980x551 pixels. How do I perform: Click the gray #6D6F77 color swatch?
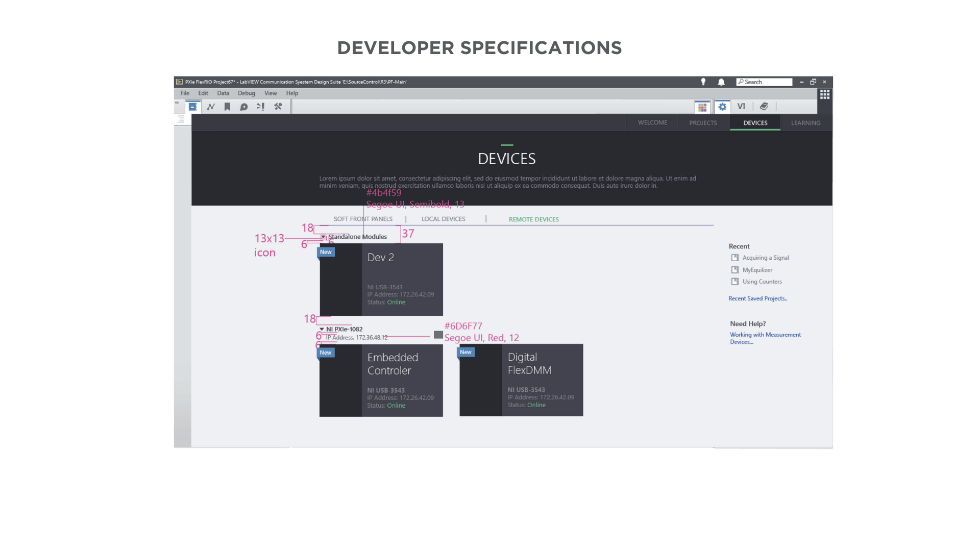(x=438, y=335)
